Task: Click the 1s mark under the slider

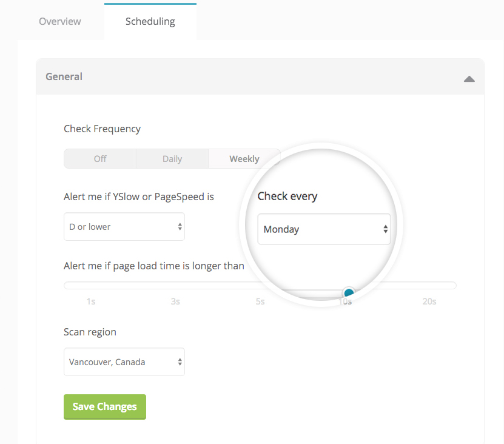Action: click(x=90, y=301)
